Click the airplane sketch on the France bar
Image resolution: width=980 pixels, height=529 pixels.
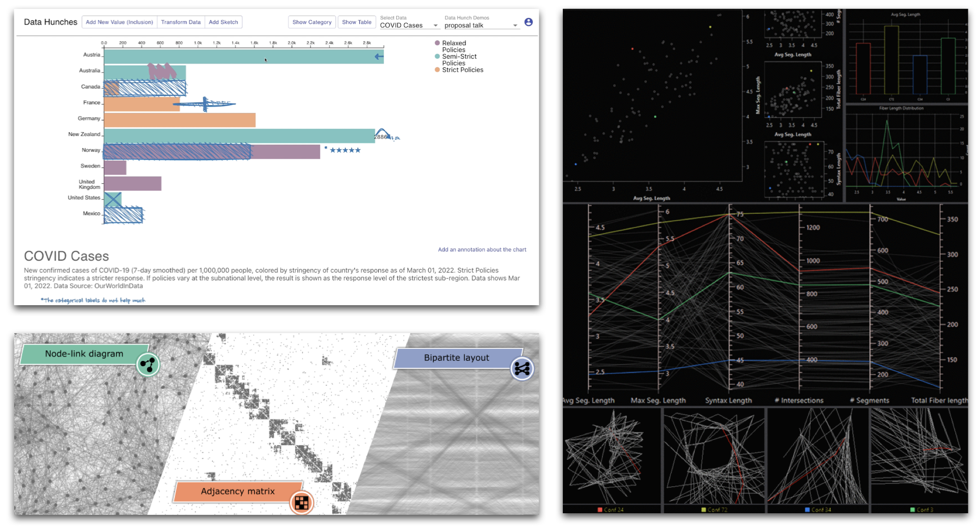pyautogui.click(x=204, y=104)
